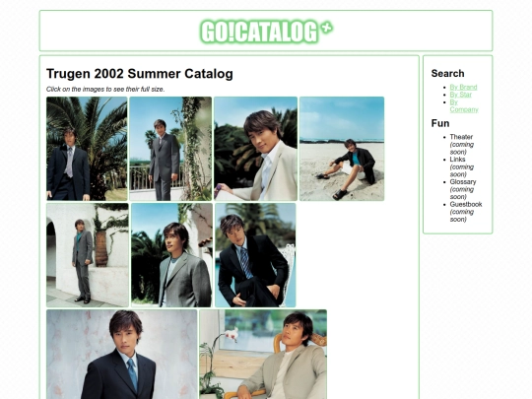Open thumbnail of man in gray suit on balcony
This screenshot has width=532, height=399.
[170, 149]
